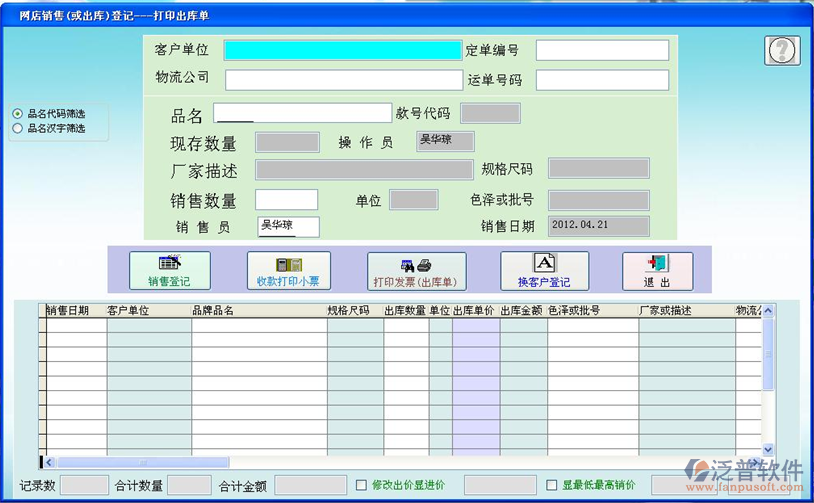Click the 单位 gray field
Image resolution: width=814 pixels, height=503 pixels.
414,200
